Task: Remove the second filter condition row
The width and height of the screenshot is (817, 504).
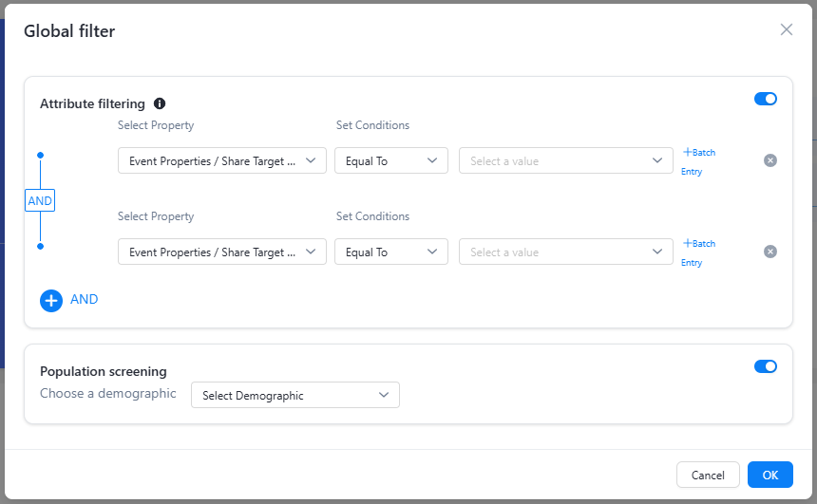Action: pos(770,252)
